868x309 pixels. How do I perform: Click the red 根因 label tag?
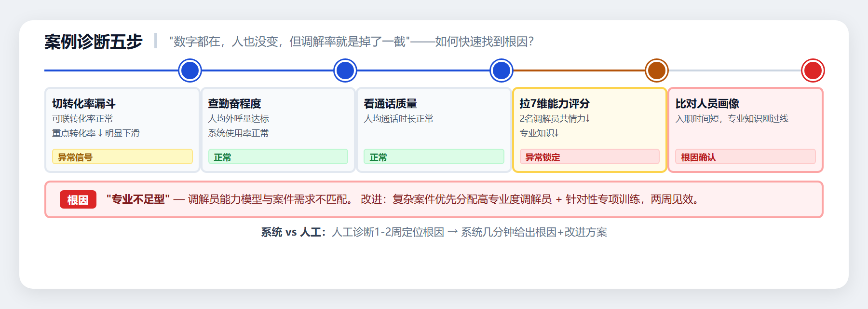pyautogui.click(x=78, y=200)
